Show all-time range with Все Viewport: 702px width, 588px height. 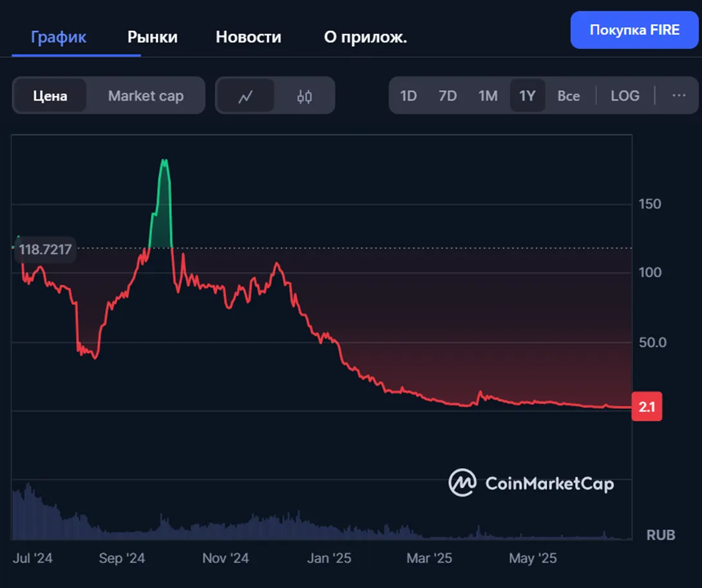coord(569,96)
